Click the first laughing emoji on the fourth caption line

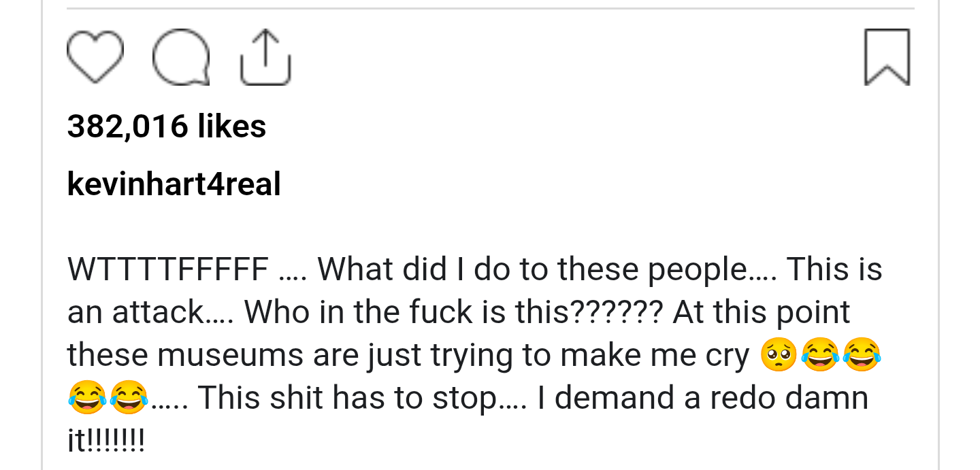click(x=87, y=399)
